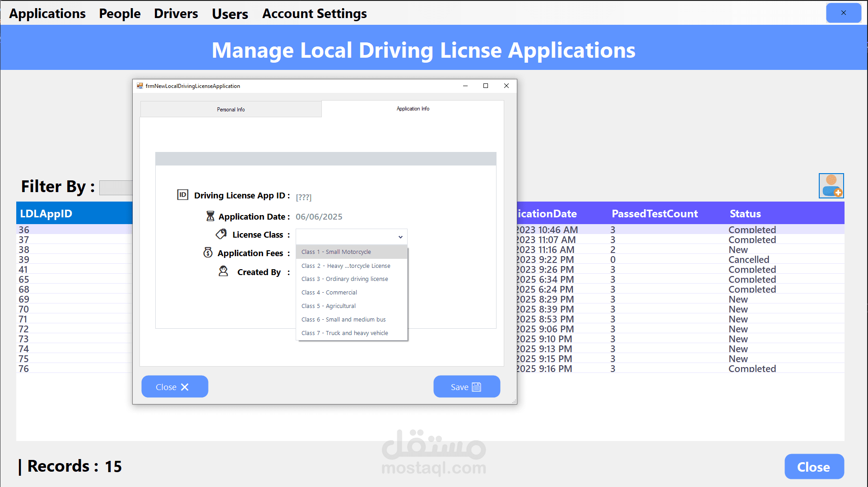Click the add new person application icon

831,186
